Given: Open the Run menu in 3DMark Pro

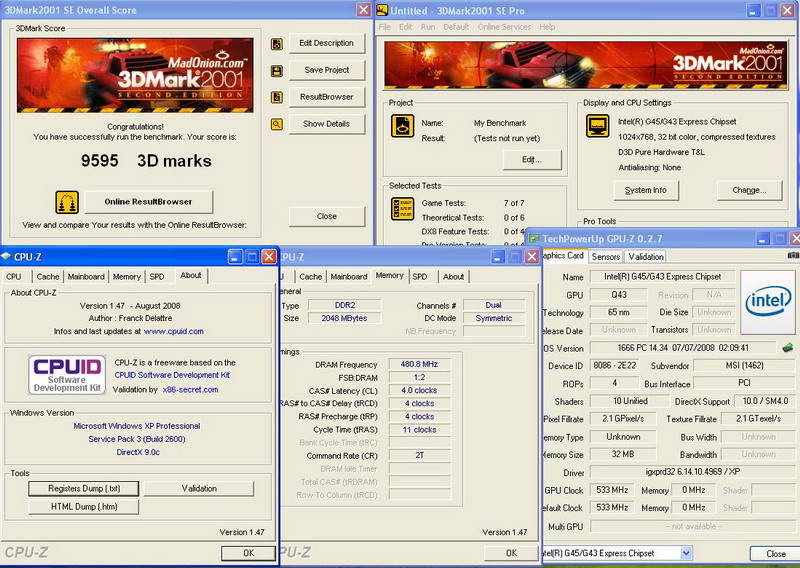Looking at the screenshot, I should click(x=428, y=27).
